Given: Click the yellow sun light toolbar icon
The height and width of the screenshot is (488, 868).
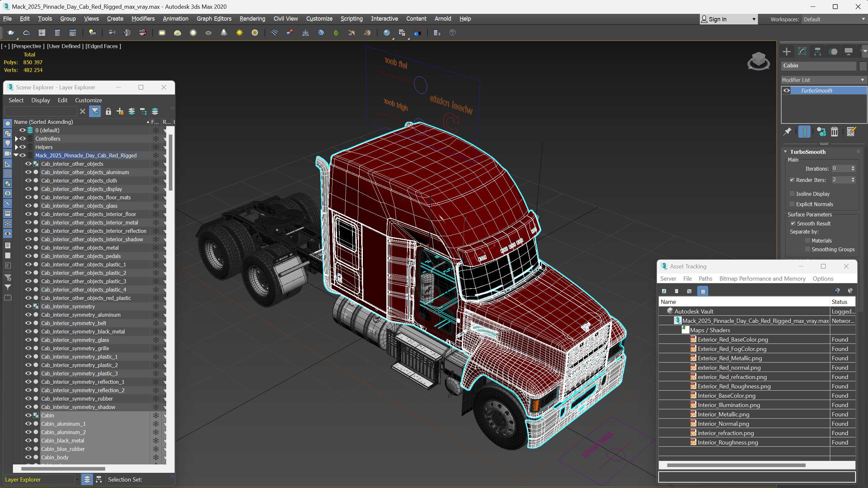Looking at the screenshot, I should 239,33.
